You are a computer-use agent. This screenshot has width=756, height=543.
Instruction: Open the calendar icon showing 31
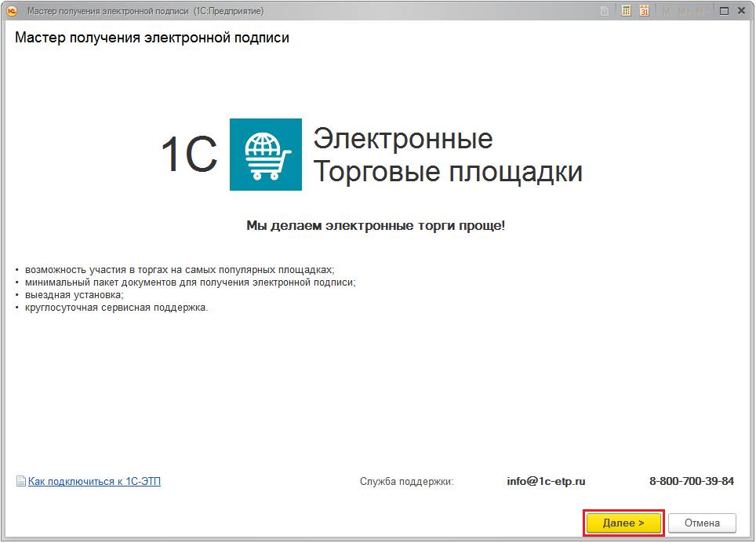click(644, 11)
